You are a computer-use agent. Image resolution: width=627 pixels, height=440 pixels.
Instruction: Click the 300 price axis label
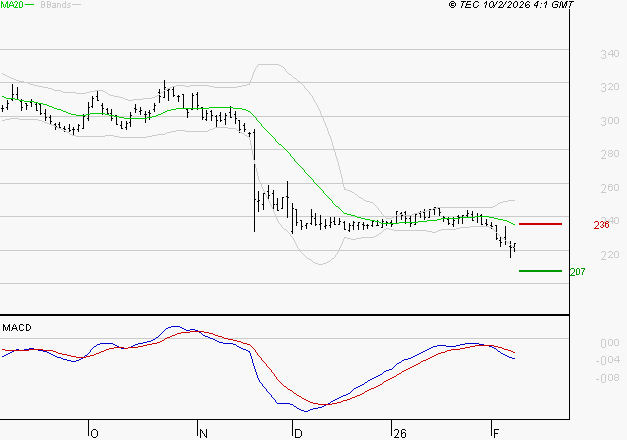point(610,121)
